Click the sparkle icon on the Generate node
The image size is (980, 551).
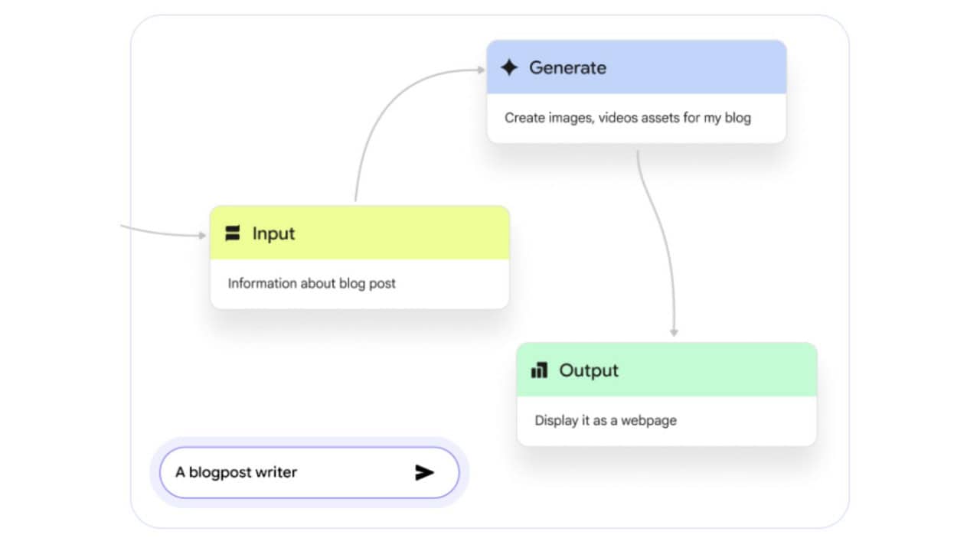pyautogui.click(x=509, y=67)
